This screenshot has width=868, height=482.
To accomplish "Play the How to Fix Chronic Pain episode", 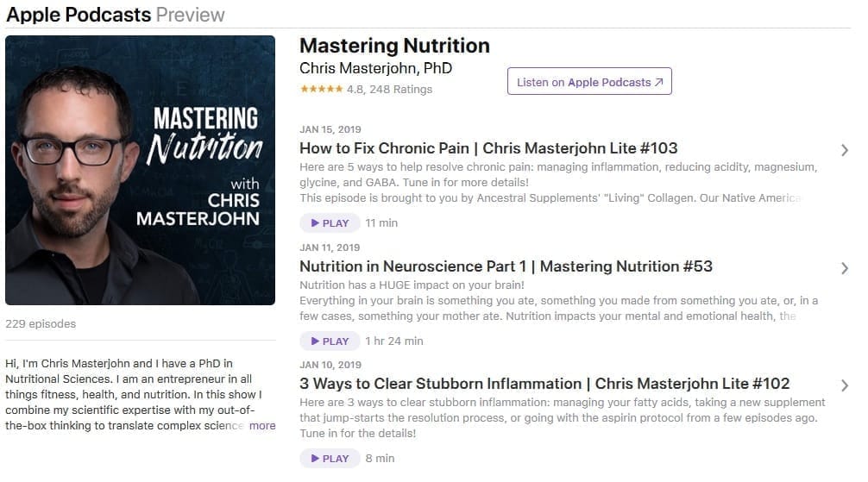I will coord(330,223).
